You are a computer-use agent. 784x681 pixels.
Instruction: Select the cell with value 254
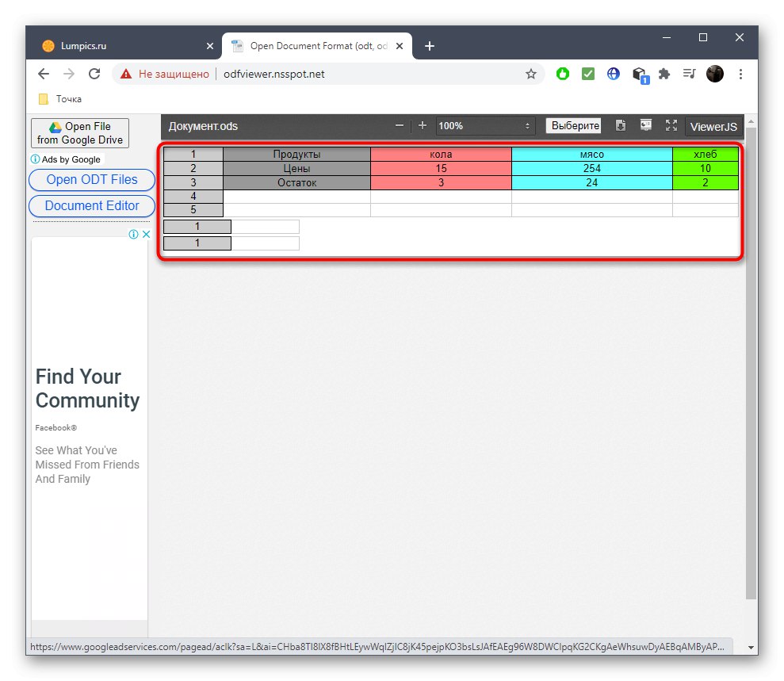pos(592,169)
